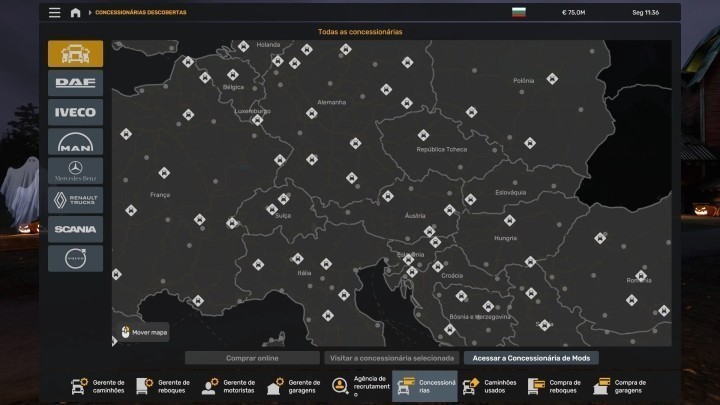Image resolution: width=720 pixels, height=405 pixels.
Task: Filter dealers by Renault Trucks brand
Action: (75, 200)
